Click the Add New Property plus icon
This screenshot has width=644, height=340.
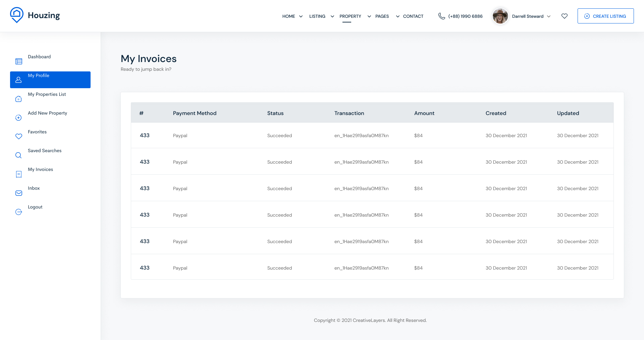pos(19,118)
